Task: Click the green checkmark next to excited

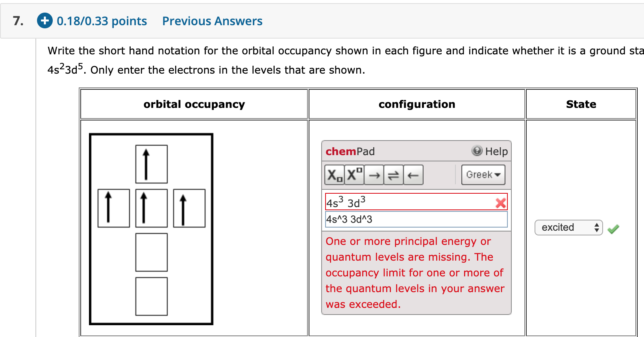Action: pos(613,228)
